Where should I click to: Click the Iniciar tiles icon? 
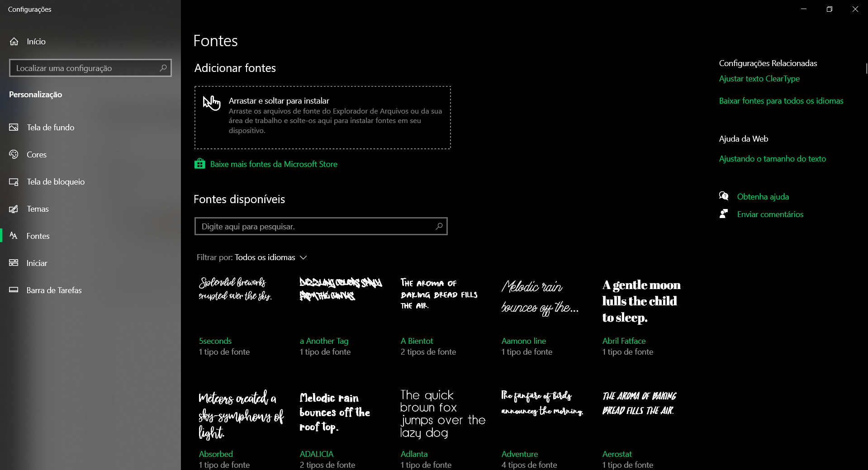pyautogui.click(x=14, y=263)
